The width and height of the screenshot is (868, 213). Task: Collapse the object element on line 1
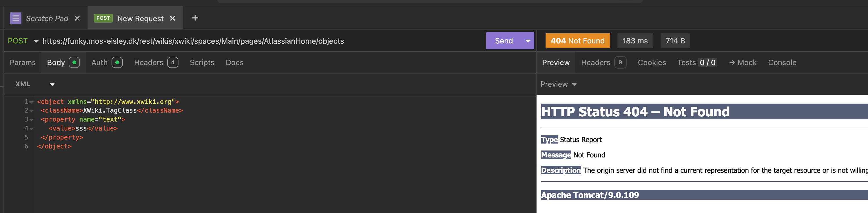[x=31, y=102]
